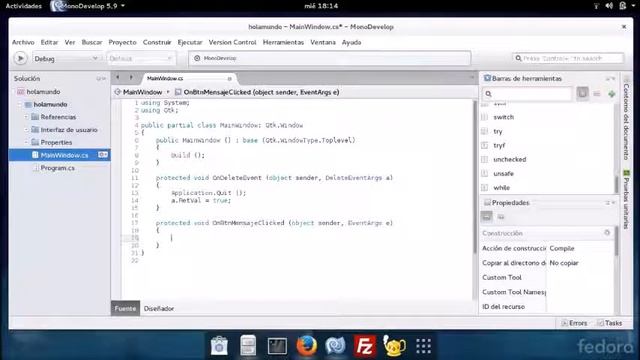Click the search field in the toolbar
The height and width of the screenshot is (360, 640).
coord(568,58)
